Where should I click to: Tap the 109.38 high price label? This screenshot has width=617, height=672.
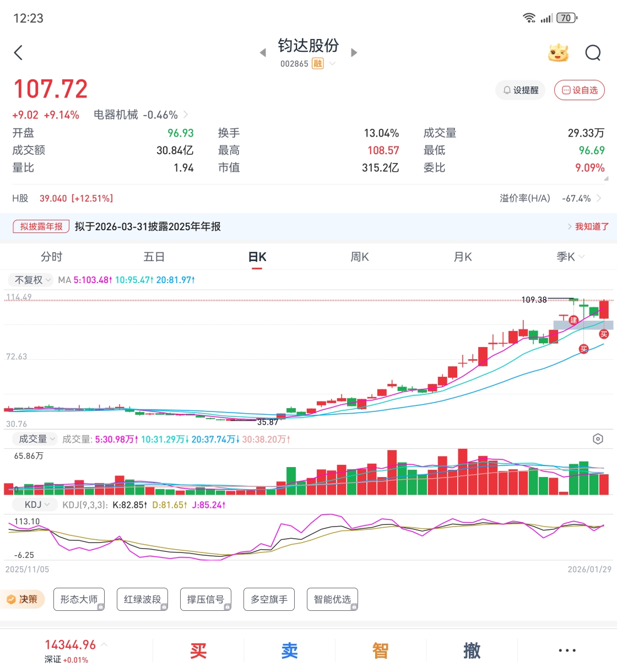coord(534,300)
